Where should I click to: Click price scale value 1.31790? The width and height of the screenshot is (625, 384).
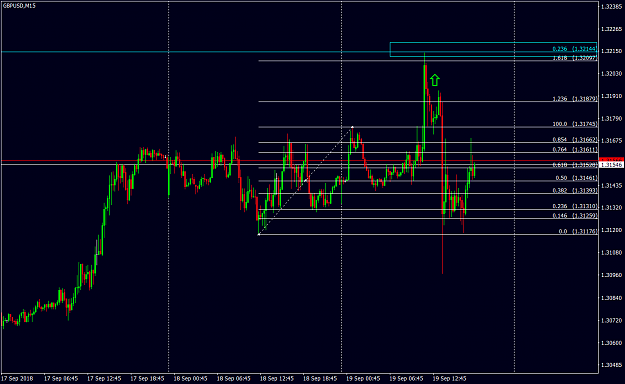(x=611, y=118)
